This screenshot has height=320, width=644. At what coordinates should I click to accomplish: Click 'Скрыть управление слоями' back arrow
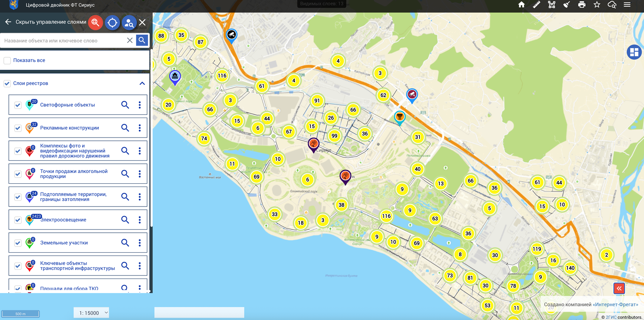[8, 22]
